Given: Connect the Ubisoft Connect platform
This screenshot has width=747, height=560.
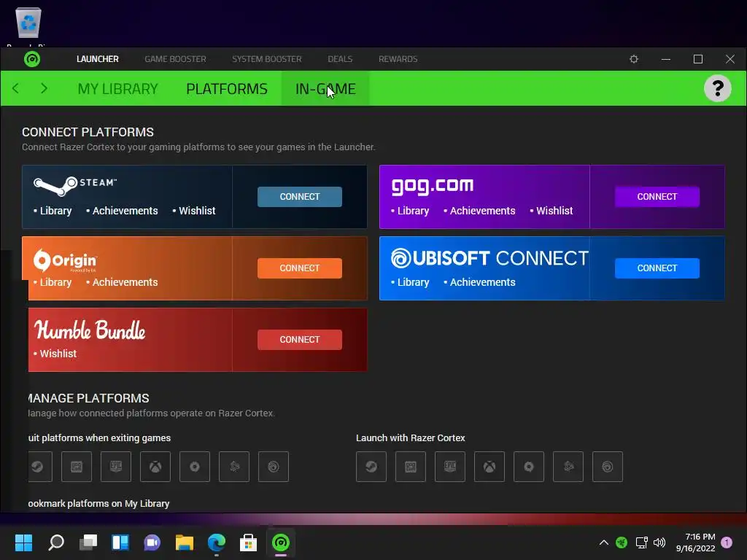Looking at the screenshot, I should [x=657, y=268].
